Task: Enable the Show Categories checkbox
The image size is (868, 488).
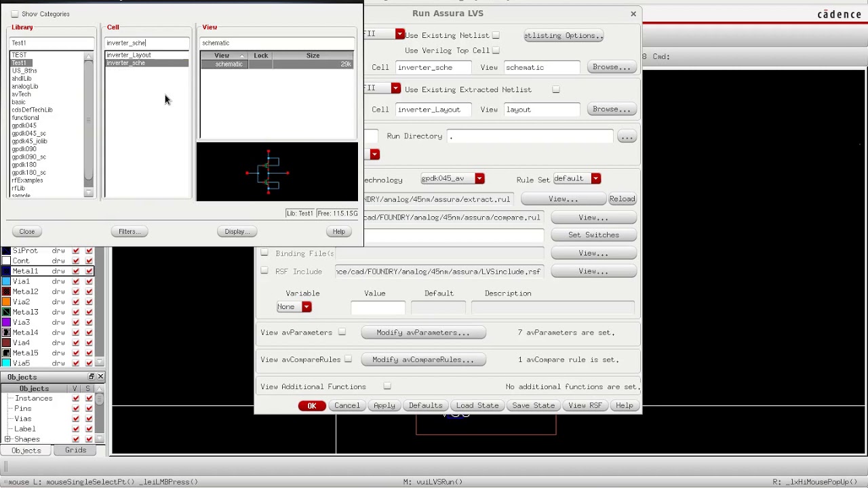Action: [x=15, y=14]
